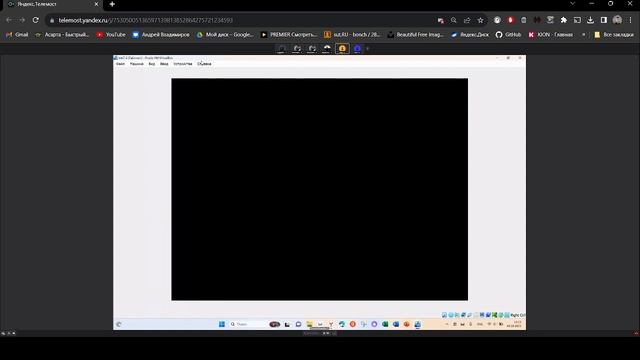Open the red shield extension icon
The height and width of the screenshot is (360, 640).
tap(510, 20)
